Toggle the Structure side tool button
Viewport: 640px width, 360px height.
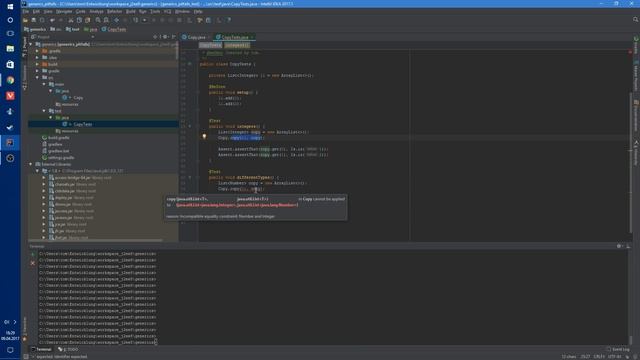[x=24, y=78]
